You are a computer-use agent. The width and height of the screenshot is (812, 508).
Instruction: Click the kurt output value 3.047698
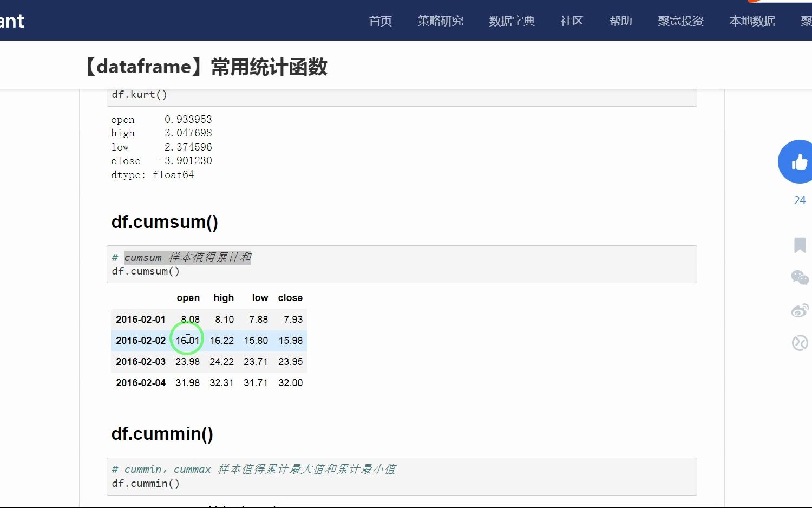(188, 133)
